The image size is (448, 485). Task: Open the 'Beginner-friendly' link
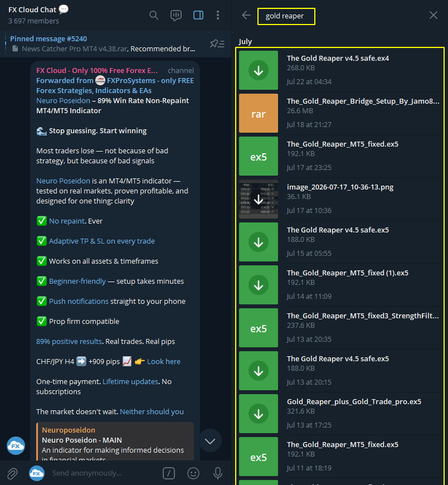point(77,281)
